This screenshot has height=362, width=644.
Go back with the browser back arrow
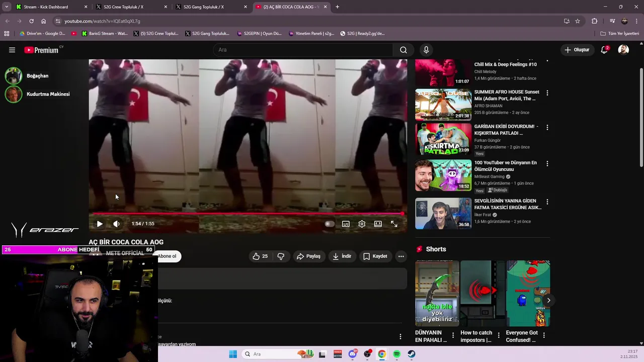pos(7,21)
